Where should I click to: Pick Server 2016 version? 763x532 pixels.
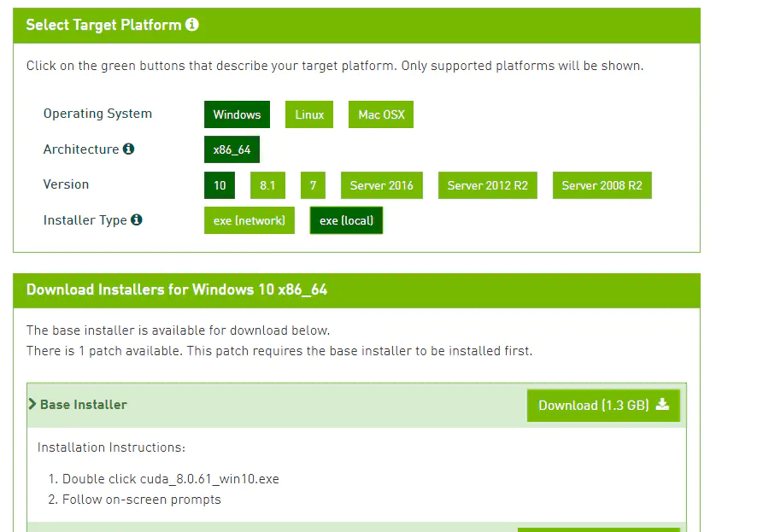point(381,185)
